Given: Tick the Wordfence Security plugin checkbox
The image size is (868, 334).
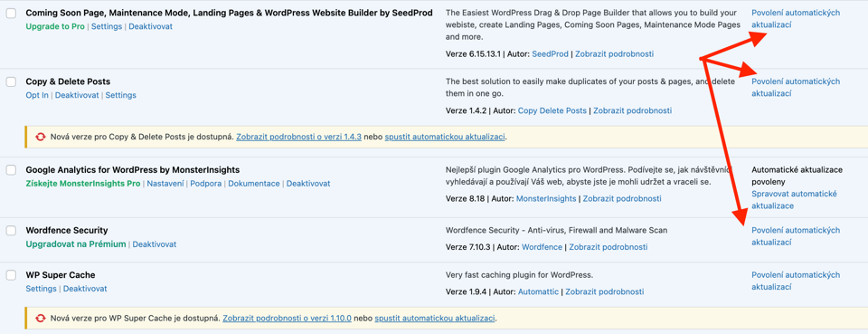Looking at the screenshot, I should [11, 231].
